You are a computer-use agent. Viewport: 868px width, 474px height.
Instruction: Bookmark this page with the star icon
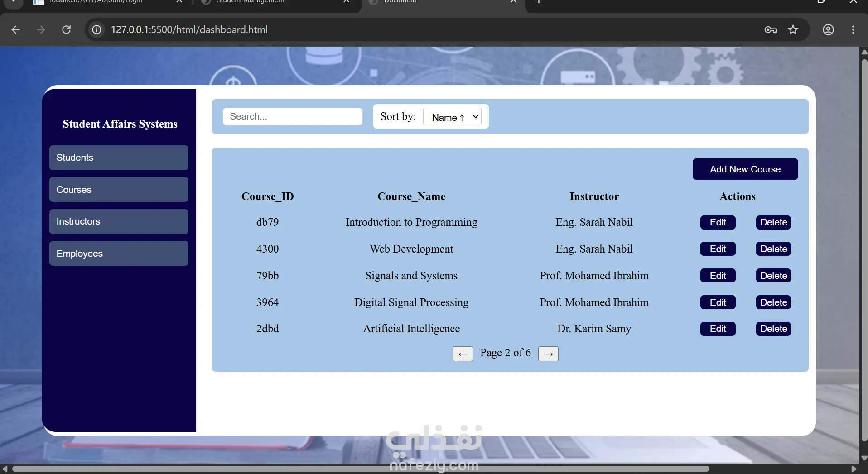point(793,30)
